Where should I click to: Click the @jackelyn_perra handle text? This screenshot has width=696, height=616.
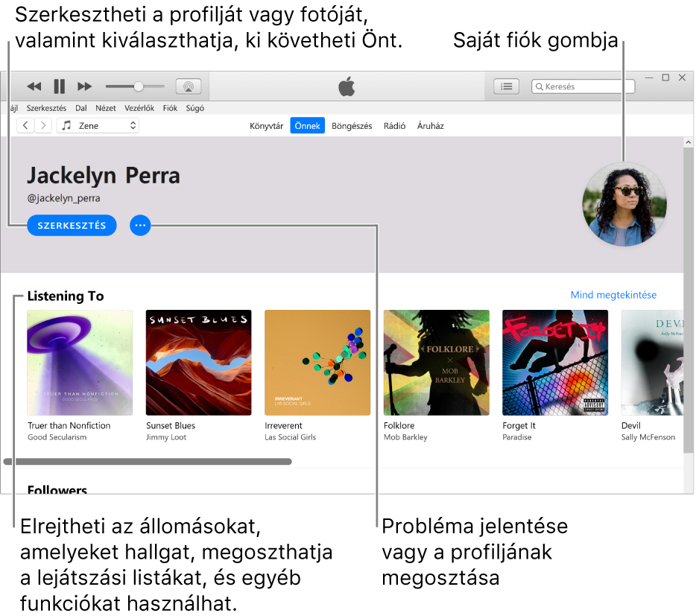63,198
